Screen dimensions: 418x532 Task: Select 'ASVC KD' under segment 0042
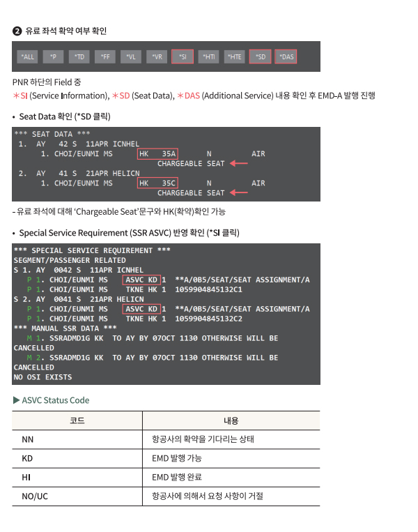pyautogui.click(x=141, y=280)
